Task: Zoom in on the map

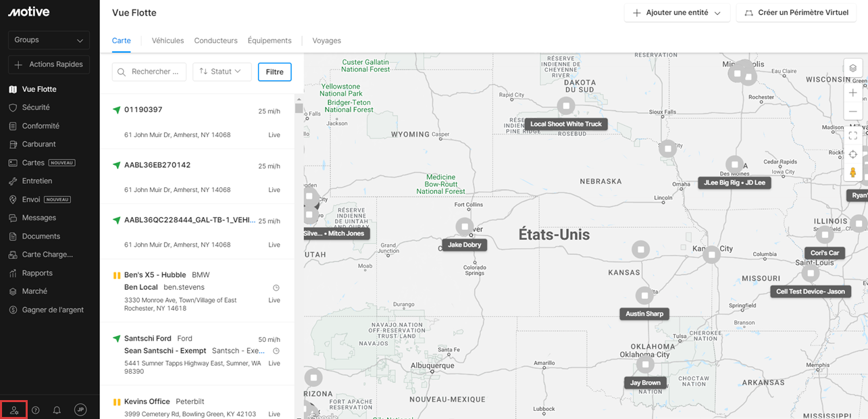Action: [853, 93]
